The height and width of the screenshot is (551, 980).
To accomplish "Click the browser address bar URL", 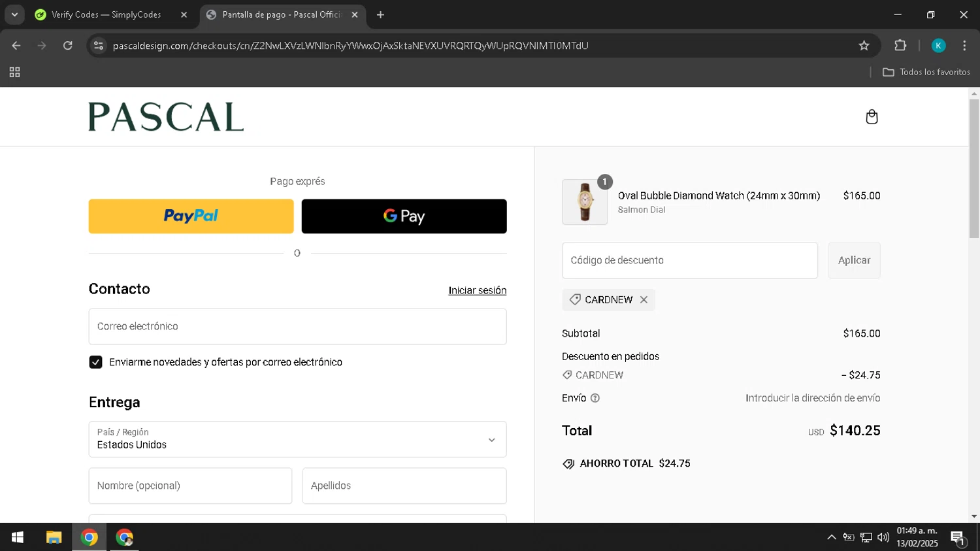I will (x=350, y=46).
